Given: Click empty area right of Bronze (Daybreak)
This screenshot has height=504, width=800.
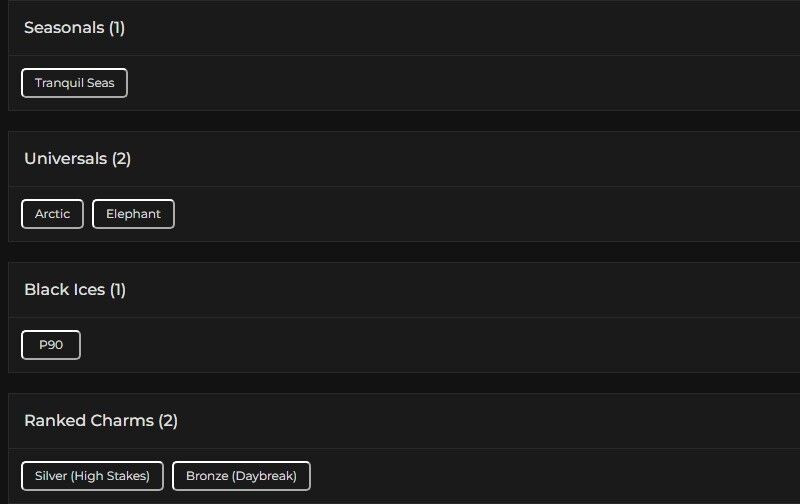Looking at the screenshot, I should (550, 476).
